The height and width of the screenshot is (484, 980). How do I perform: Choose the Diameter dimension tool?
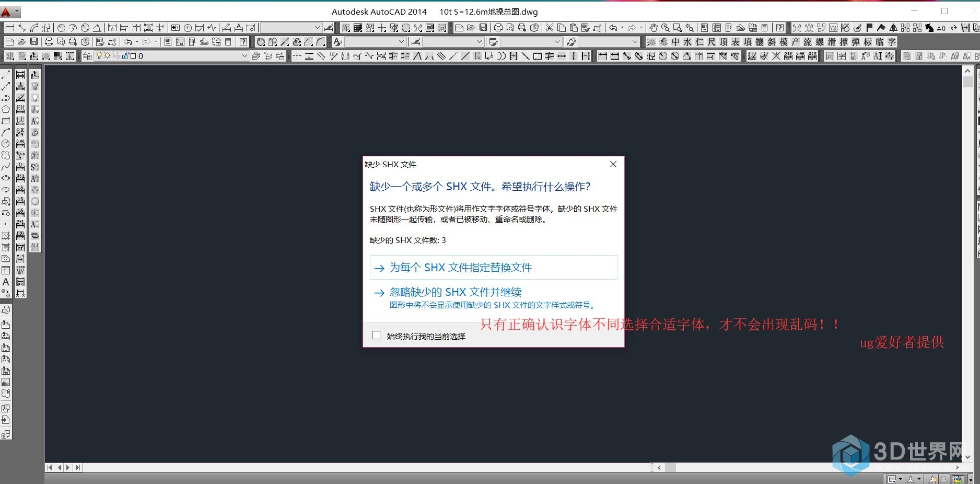pos(85,28)
